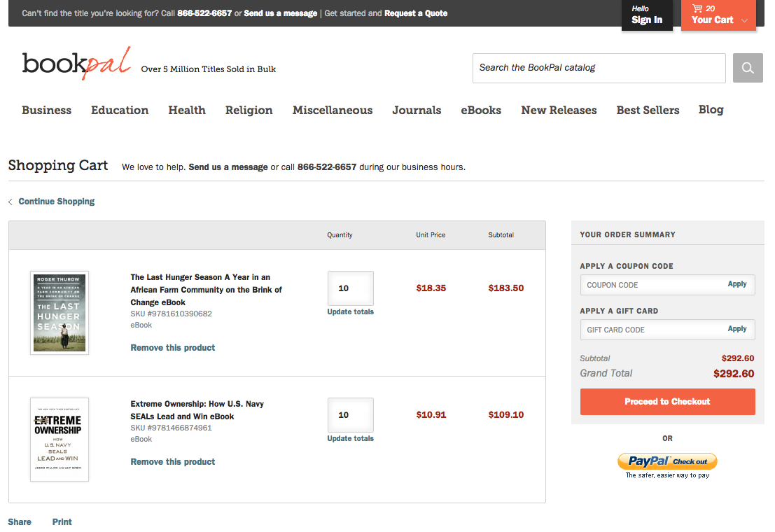Viewport: 775px width, 532px height.
Task: Go to the eBooks section
Action: pos(481,111)
